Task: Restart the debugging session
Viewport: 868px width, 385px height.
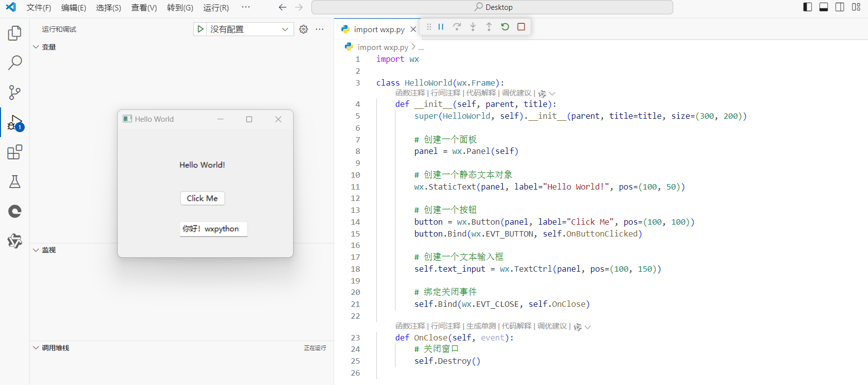Action: coord(505,27)
